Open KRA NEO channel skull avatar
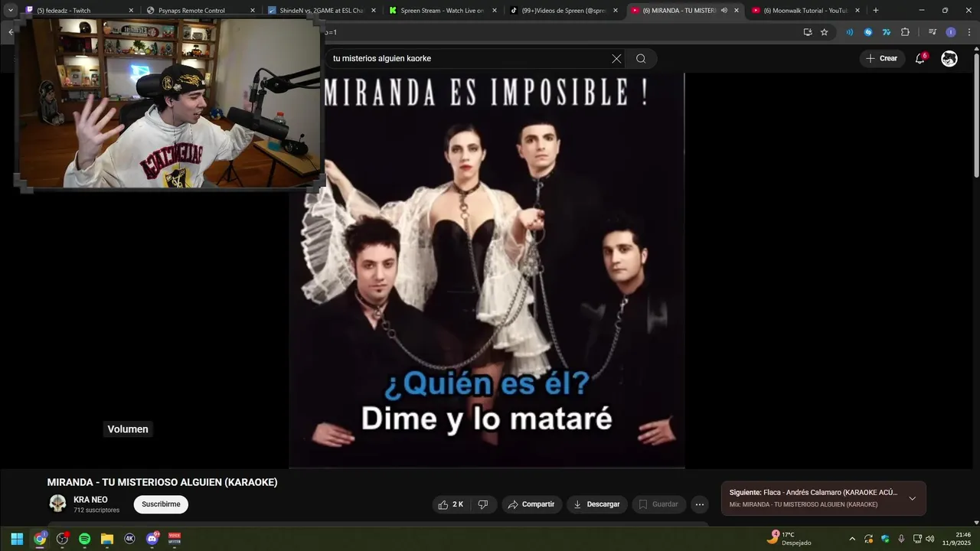 click(x=57, y=504)
